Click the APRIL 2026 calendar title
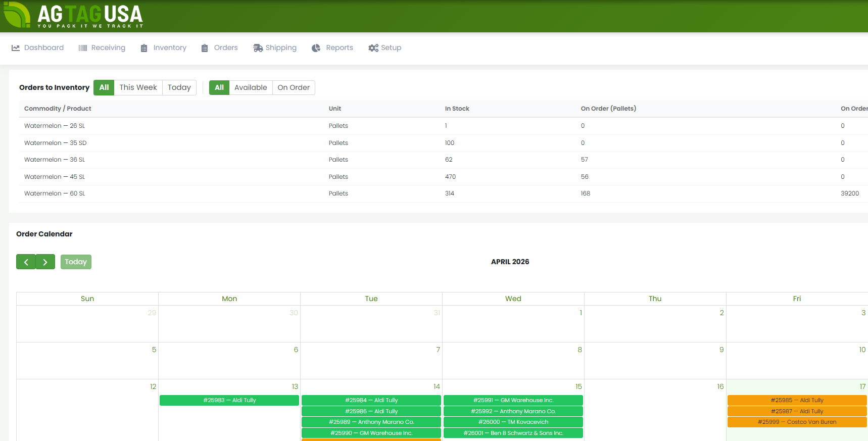The height and width of the screenshot is (441, 868). point(510,262)
